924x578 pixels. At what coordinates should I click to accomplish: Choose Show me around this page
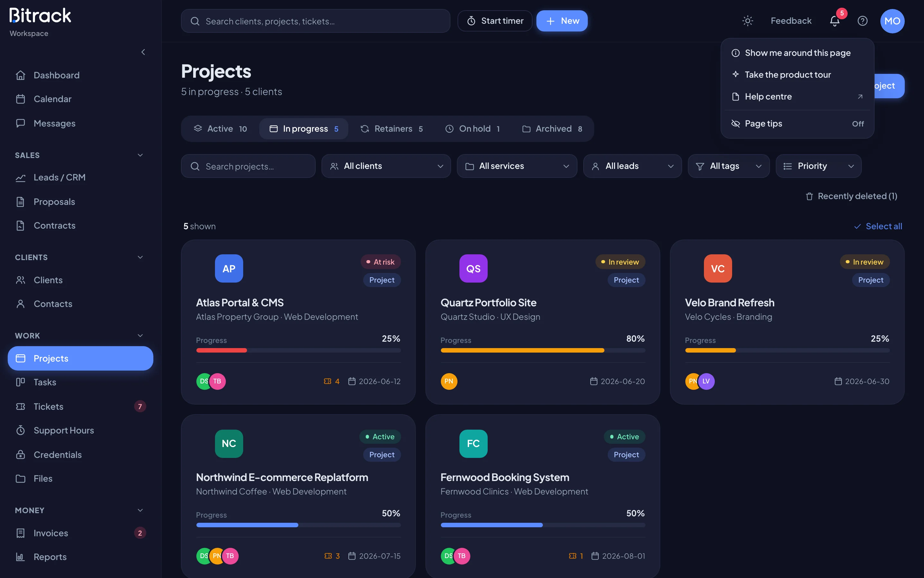point(797,53)
